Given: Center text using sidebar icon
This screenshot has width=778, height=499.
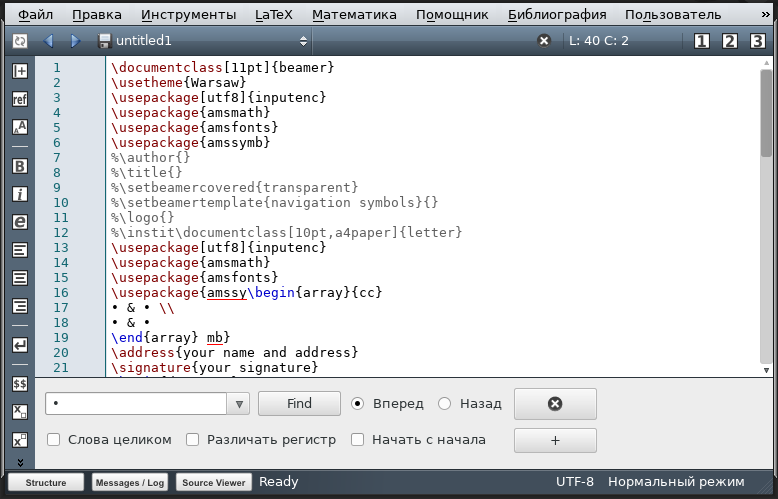Looking at the screenshot, I should tap(20, 278).
